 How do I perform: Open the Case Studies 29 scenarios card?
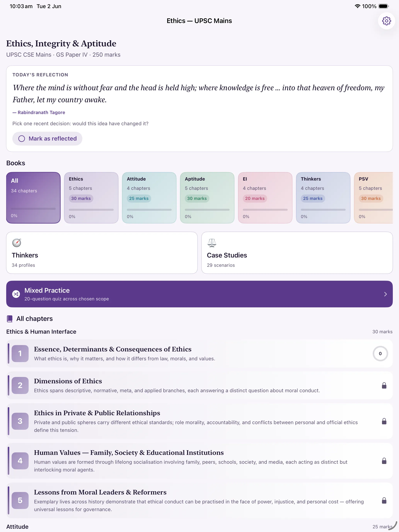297,253
